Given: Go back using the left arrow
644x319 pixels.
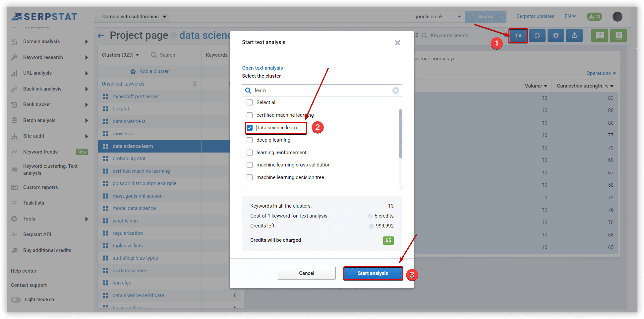Looking at the screenshot, I should pos(101,35).
